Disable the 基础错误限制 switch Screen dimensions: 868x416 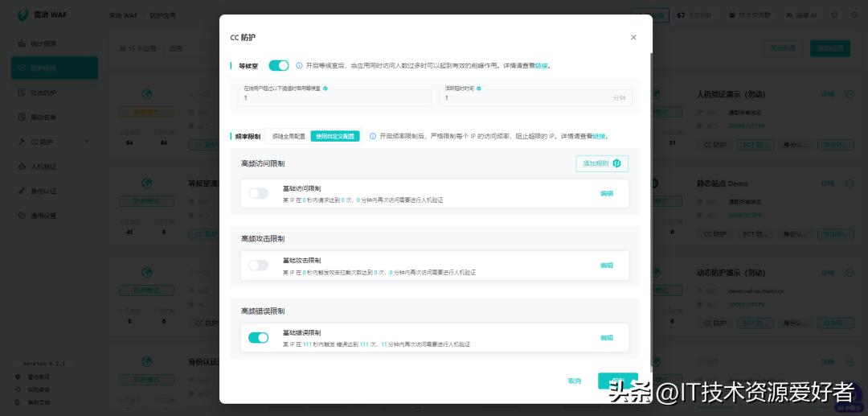point(259,338)
